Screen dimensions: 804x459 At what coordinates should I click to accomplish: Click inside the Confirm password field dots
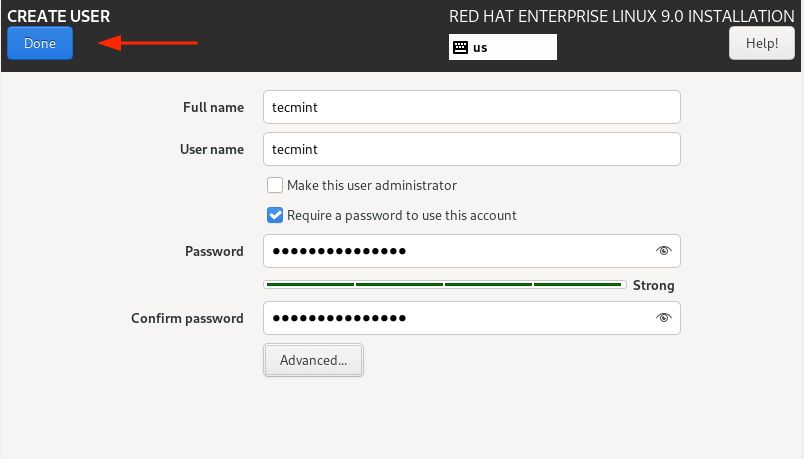coord(340,318)
